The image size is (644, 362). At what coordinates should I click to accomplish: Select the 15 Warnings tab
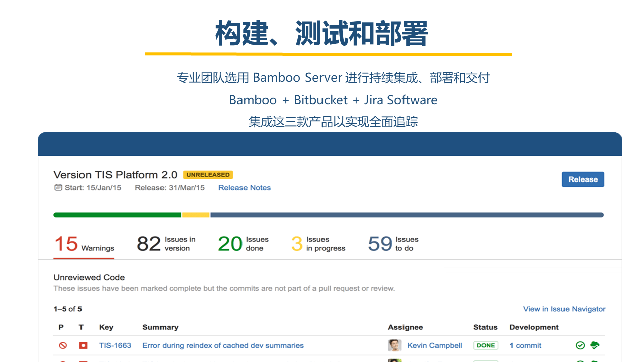point(84,244)
